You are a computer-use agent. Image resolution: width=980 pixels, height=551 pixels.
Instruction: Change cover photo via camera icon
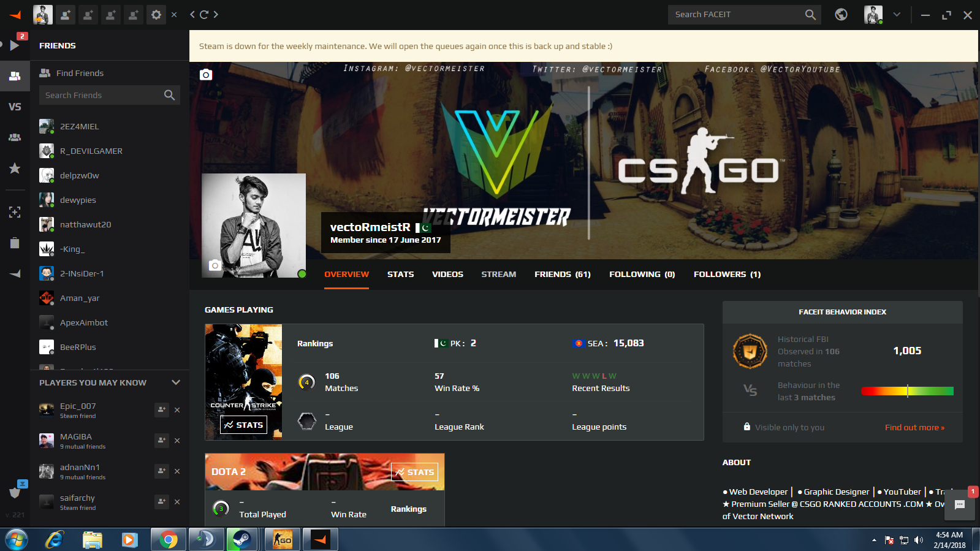[x=206, y=75]
